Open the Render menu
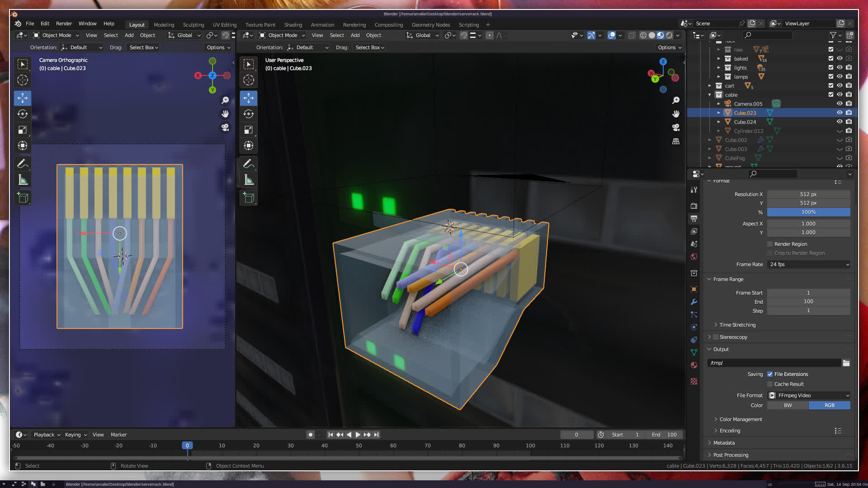The width and height of the screenshot is (868, 488). click(64, 23)
